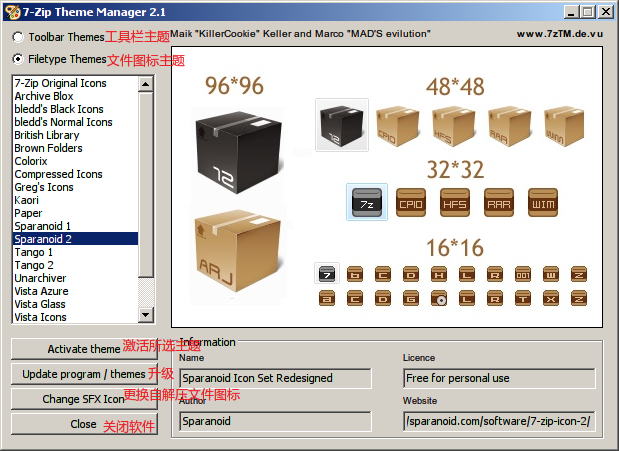
Task: Click the 16*16 'a' icon in bottom row
Action: (x=327, y=299)
